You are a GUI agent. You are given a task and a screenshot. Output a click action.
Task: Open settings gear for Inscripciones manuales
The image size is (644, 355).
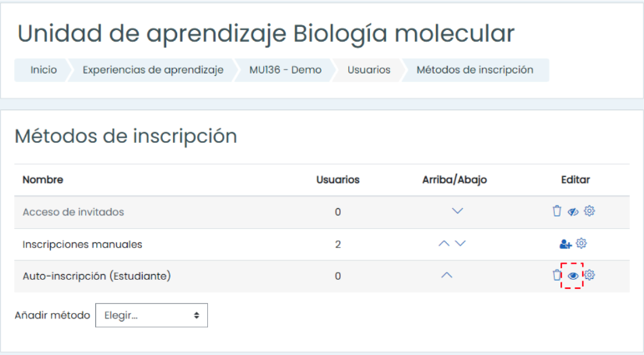[x=581, y=243]
